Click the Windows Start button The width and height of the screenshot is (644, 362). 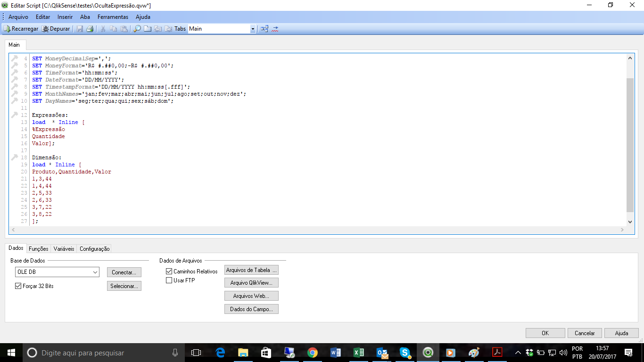tap(11, 353)
